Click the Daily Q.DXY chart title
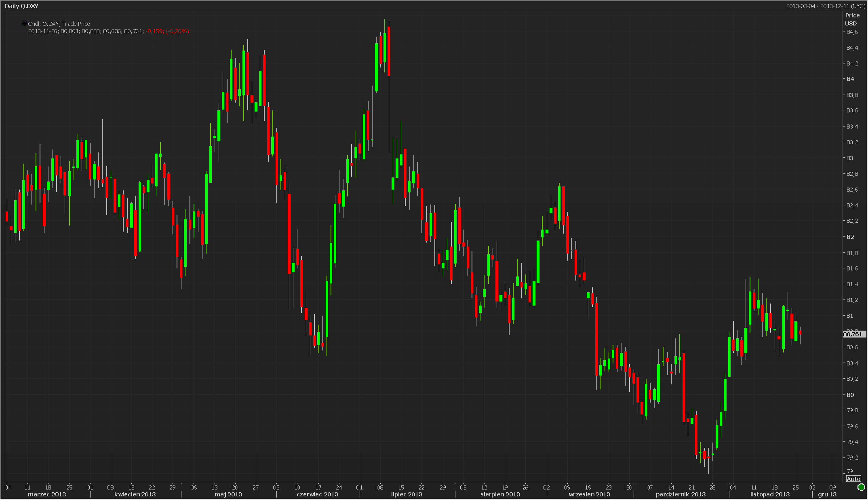The width and height of the screenshot is (868, 500). point(21,6)
